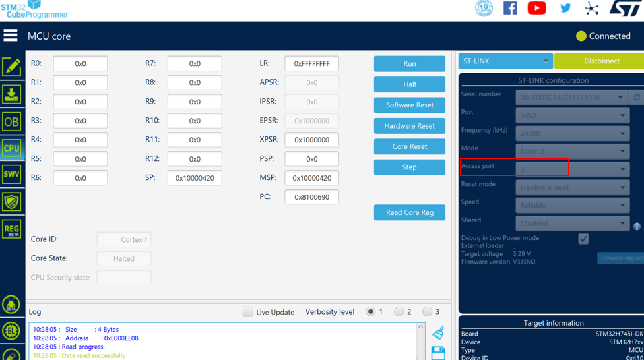Click the Core Reset button
This screenshot has height=360, width=644.
tap(410, 146)
